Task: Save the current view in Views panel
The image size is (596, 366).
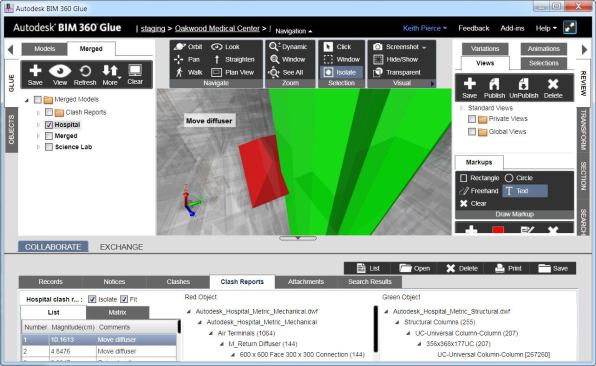Action: [469, 88]
